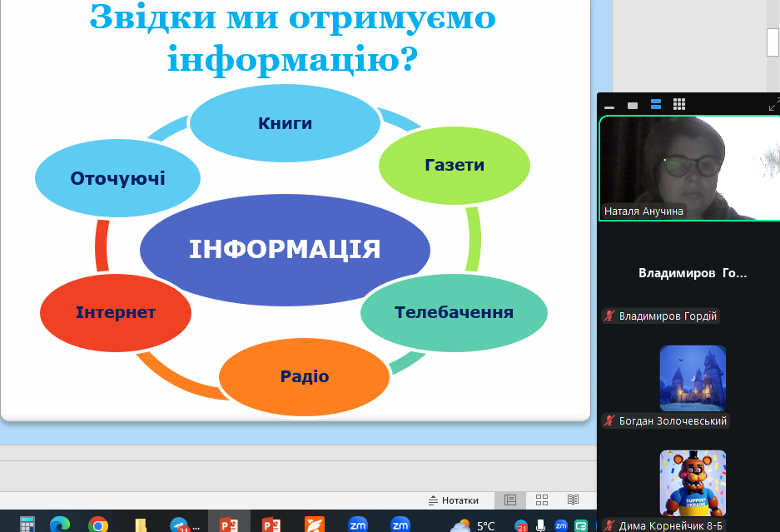Click the microphone icon in the system tray

click(541, 525)
